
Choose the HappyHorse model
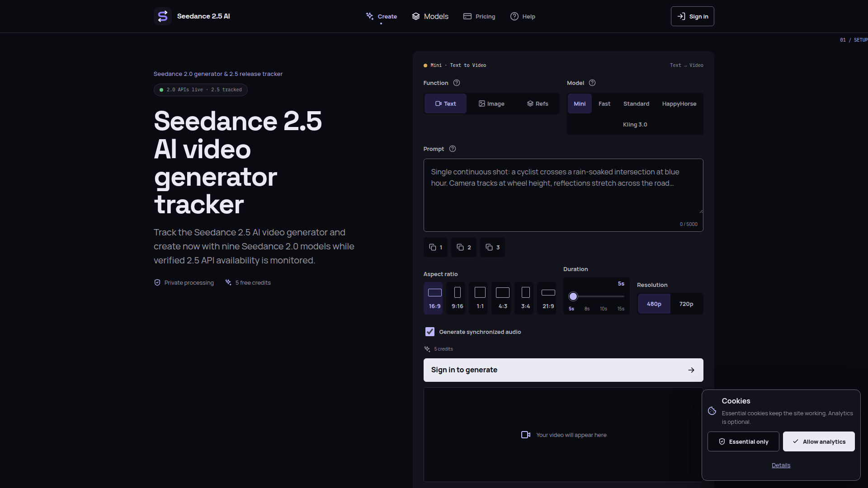[x=679, y=103]
